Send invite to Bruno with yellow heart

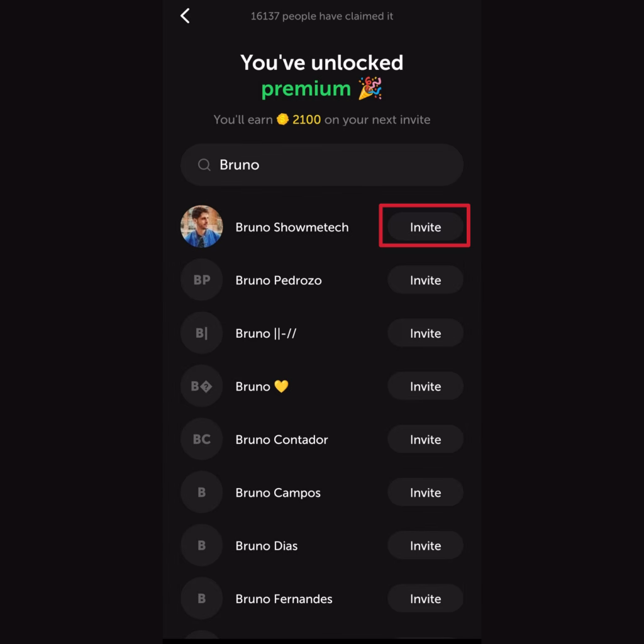425,387
